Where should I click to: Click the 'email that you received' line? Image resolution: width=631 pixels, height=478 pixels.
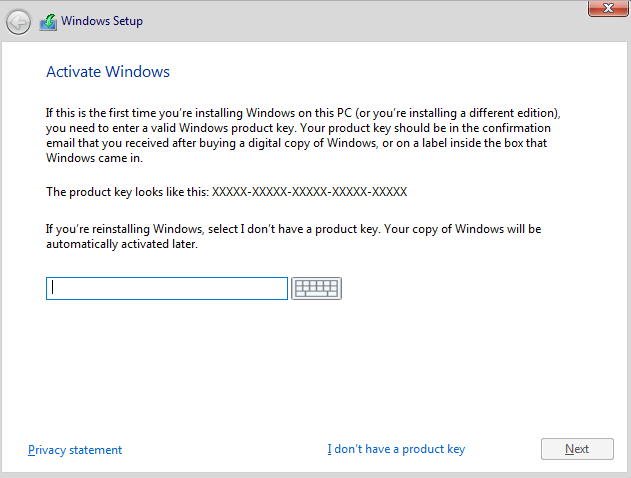(x=297, y=143)
